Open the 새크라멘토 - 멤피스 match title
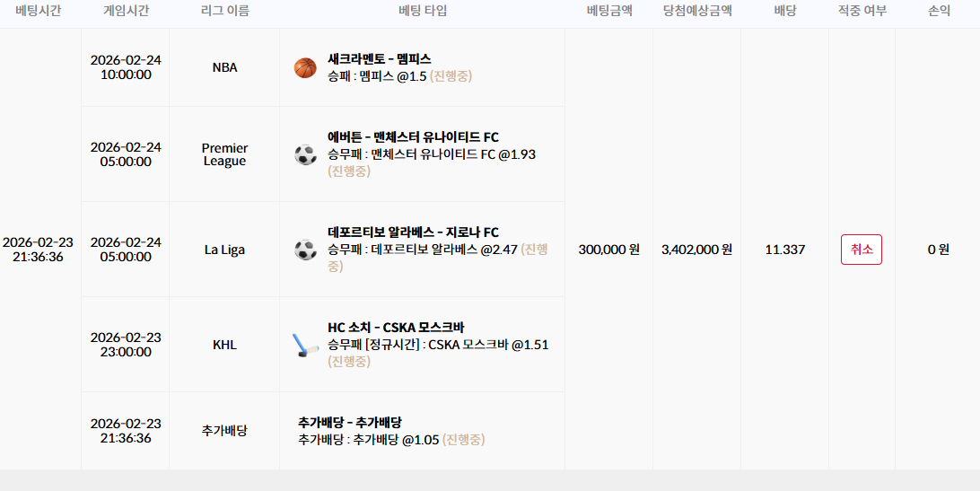The height and width of the screenshot is (491, 980). click(x=380, y=59)
